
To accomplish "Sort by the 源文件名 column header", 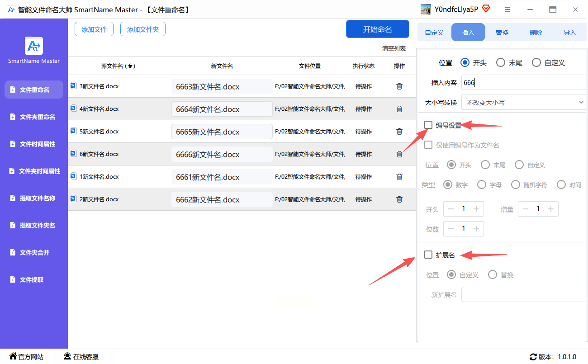I will 118,66.
